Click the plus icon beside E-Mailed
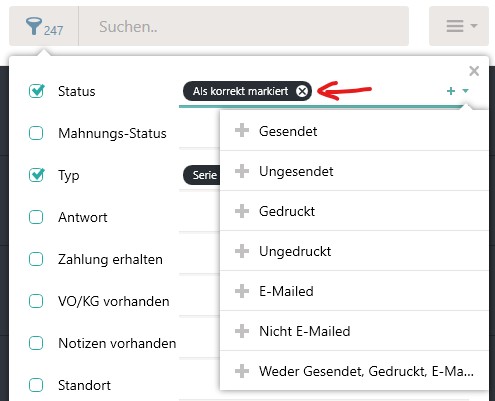The width and height of the screenshot is (495, 401). point(242,291)
